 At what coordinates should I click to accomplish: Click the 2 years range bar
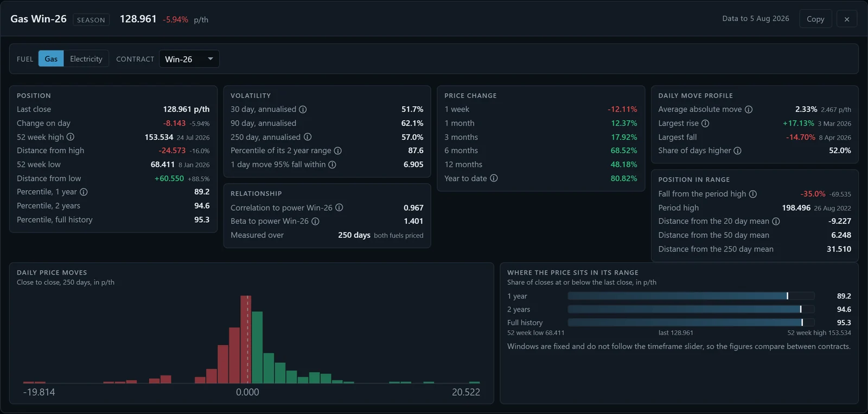(x=691, y=309)
